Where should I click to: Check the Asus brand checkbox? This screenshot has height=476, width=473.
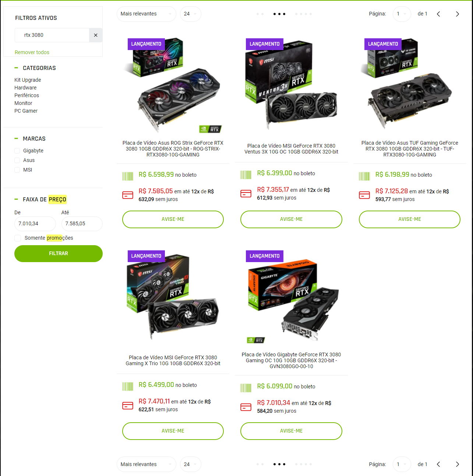[x=17, y=161]
